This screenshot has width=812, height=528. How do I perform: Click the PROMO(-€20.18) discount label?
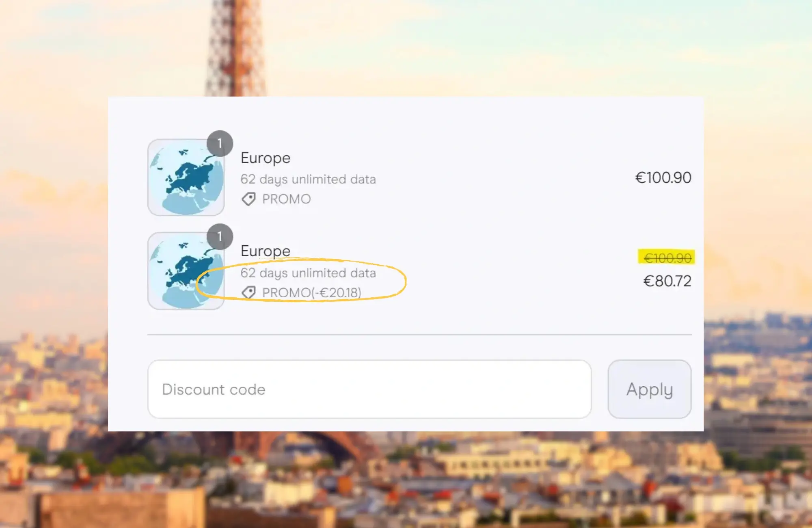click(311, 292)
